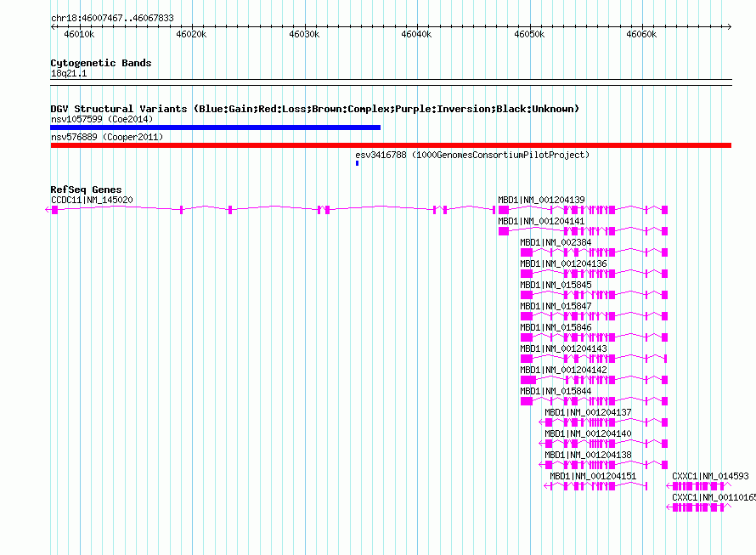The height and width of the screenshot is (555, 756).
Task: Click the 46050k ruler tick label
Action: pos(529,34)
